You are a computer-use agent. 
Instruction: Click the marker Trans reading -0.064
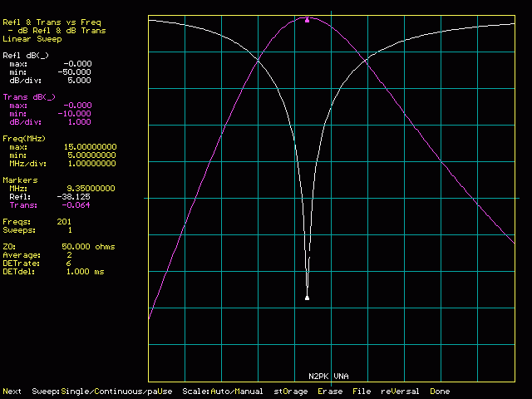pyautogui.click(x=76, y=205)
